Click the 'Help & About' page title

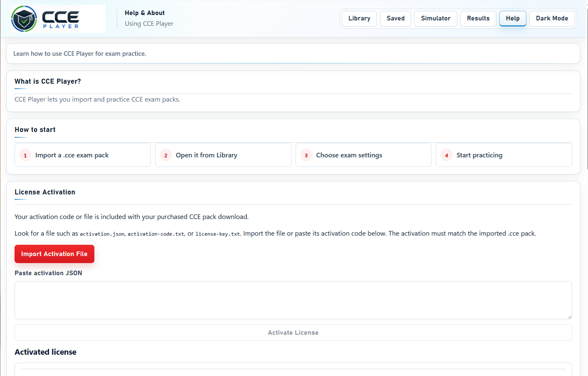tap(145, 13)
